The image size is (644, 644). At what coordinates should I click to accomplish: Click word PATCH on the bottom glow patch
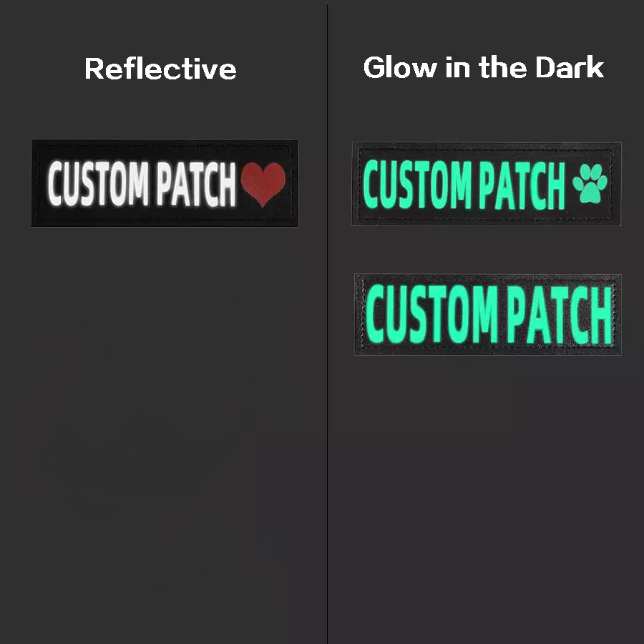pyautogui.click(x=560, y=315)
